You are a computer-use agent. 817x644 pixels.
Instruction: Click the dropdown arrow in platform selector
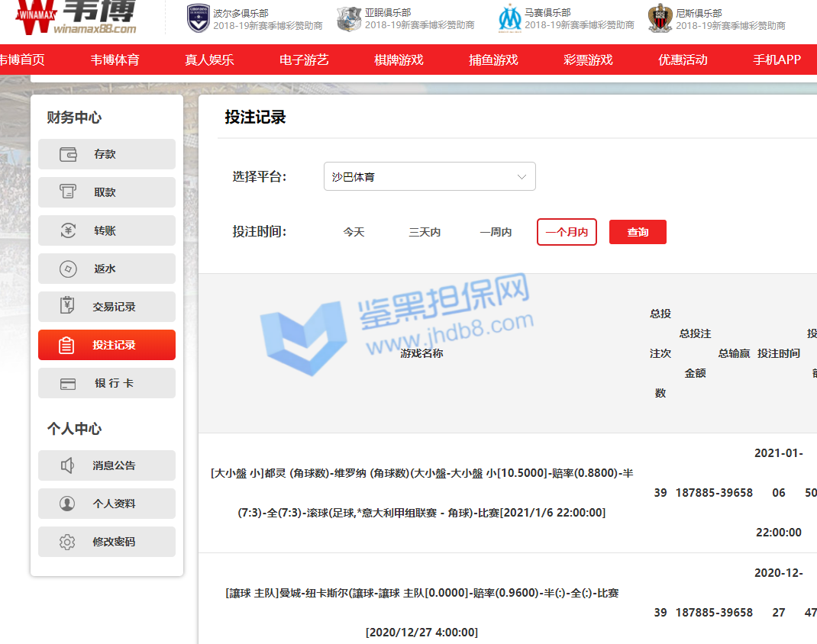(522, 177)
